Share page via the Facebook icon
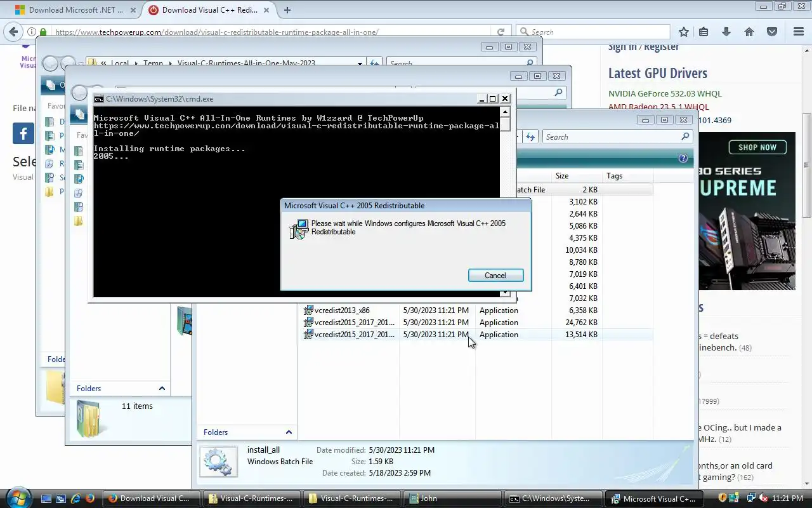The height and width of the screenshot is (508, 812). click(23, 133)
